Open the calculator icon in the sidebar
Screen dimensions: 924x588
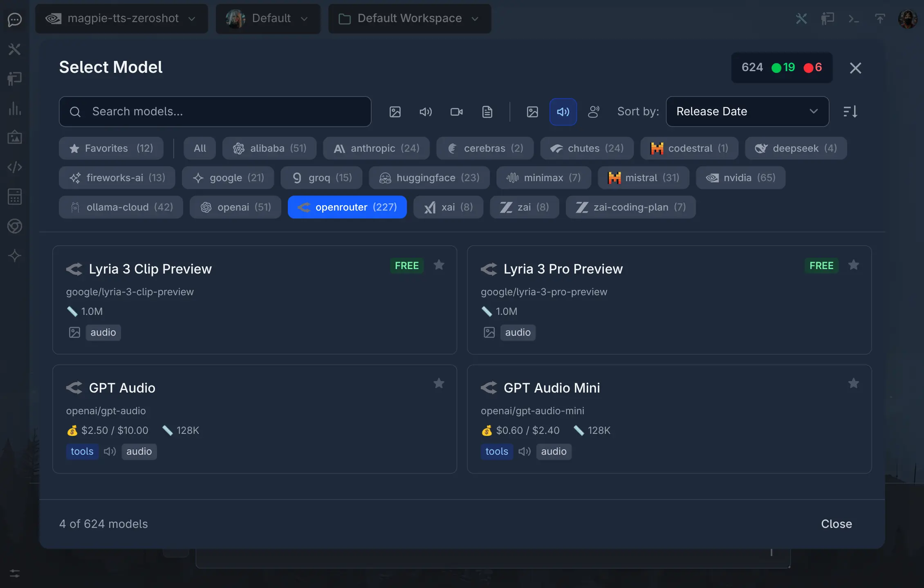(x=15, y=197)
